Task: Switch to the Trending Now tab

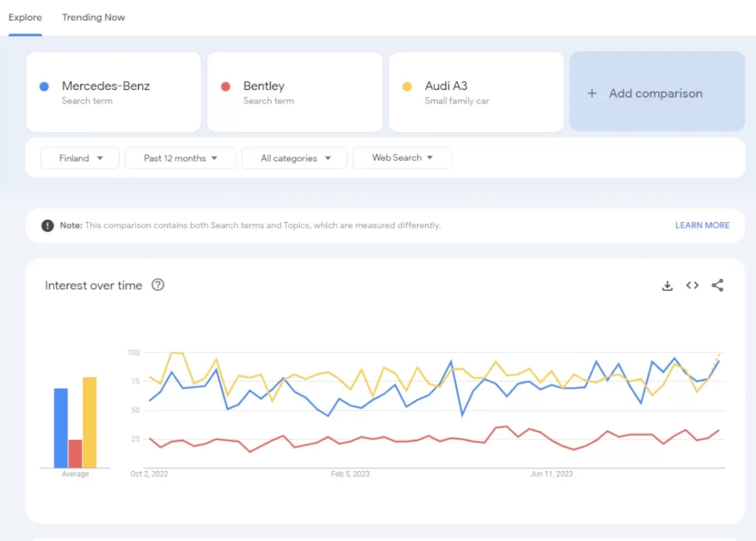Action: coord(93,18)
